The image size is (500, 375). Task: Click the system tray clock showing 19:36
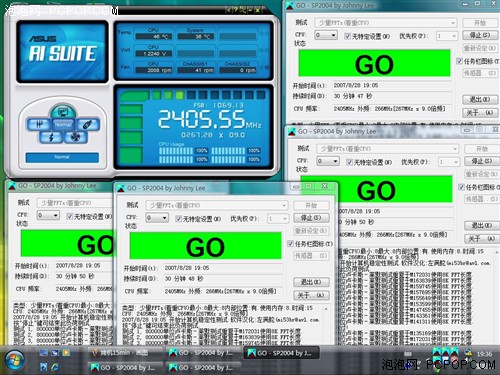pyautogui.click(x=484, y=354)
